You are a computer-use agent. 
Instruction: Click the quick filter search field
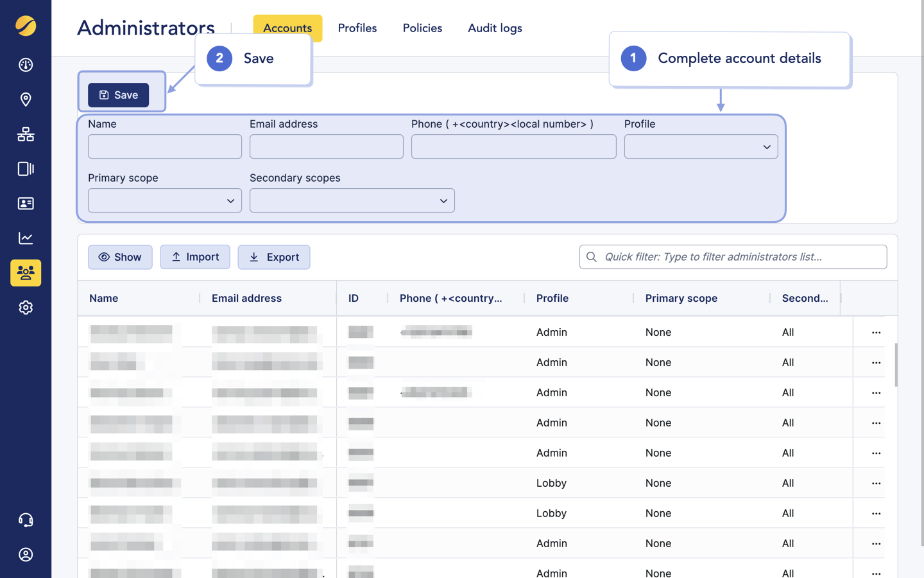point(733,257)
